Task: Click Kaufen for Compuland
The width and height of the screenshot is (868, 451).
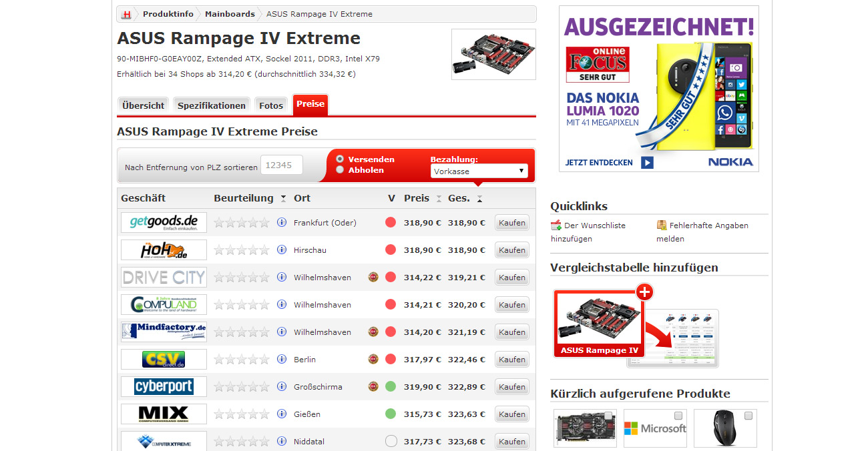Action: coord(512,305)
